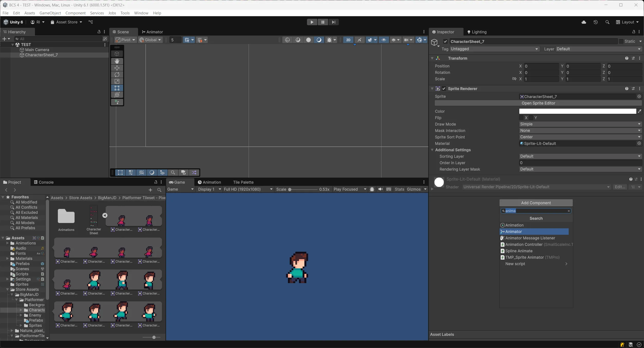Select Main Camera in Hierarchy
644x348 pixels.
(37, 50)
